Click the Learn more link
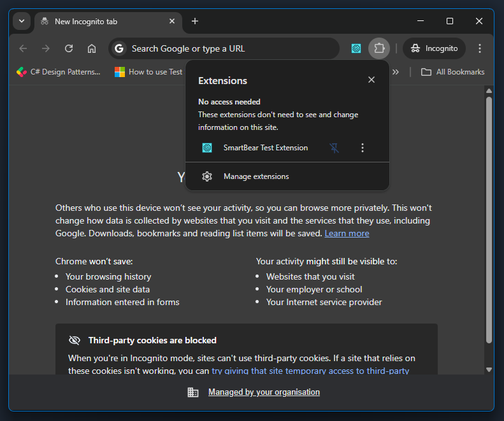The height and width of the screenshot is (421, 504). [x=347, y=234]
